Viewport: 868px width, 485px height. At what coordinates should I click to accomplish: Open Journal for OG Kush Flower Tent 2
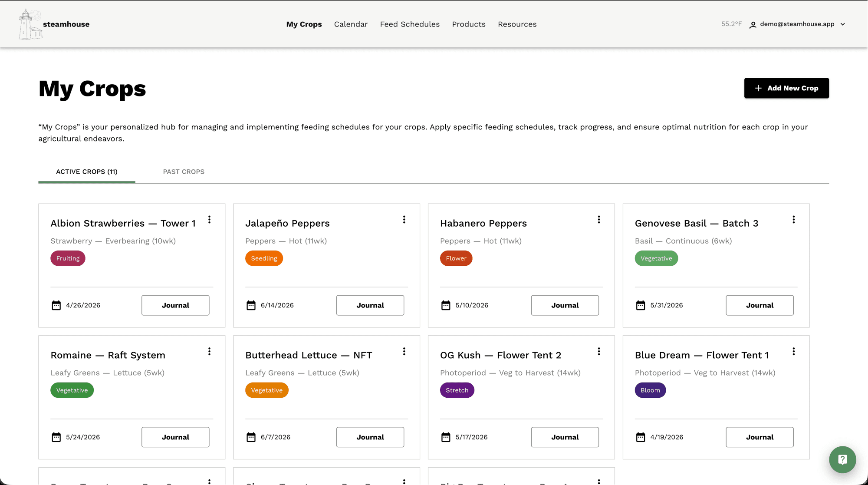565,437
